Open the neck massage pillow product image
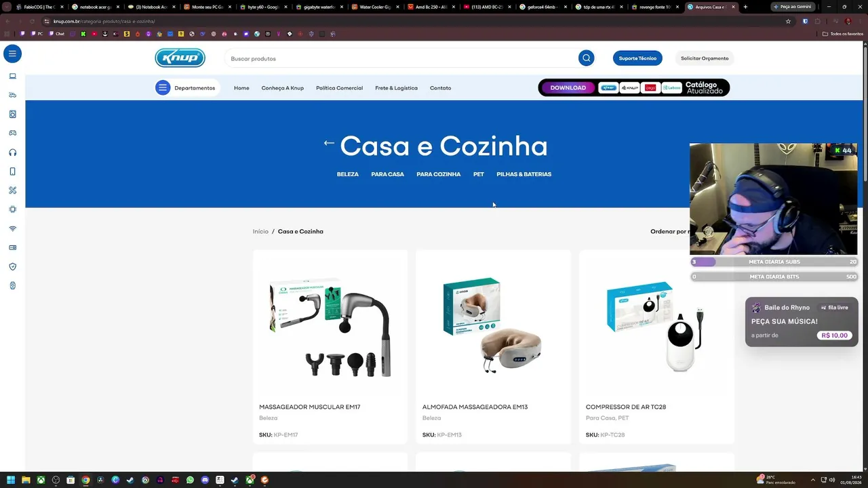 493,325
